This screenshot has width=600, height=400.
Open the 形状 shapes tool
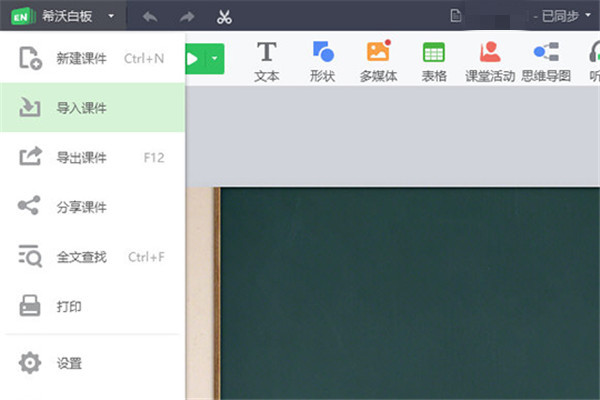point(322,60)
